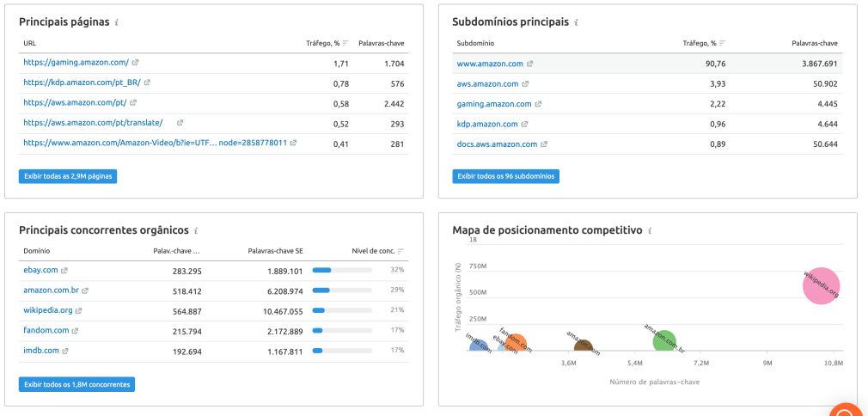The width and height of the screenshot is (868, 416).
Task: Show info tooltip for Principais páginas
Action: (116, 22)
